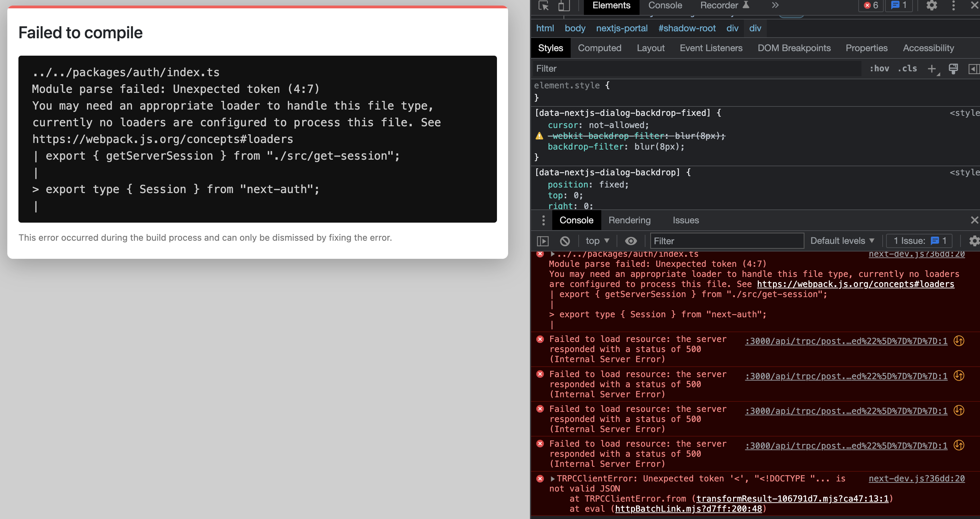Open the DevTools three-dot menu
Screen dimensions: 980x519
[953, 5]
